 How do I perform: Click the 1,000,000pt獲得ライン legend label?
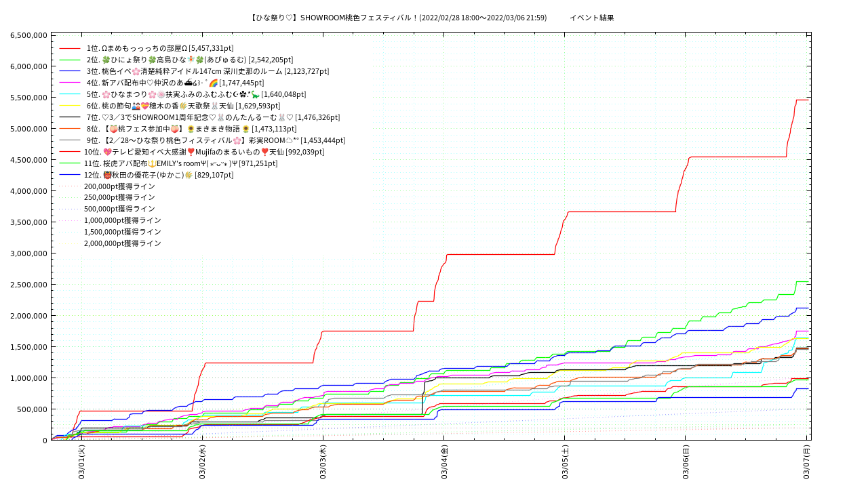[123, 220]
